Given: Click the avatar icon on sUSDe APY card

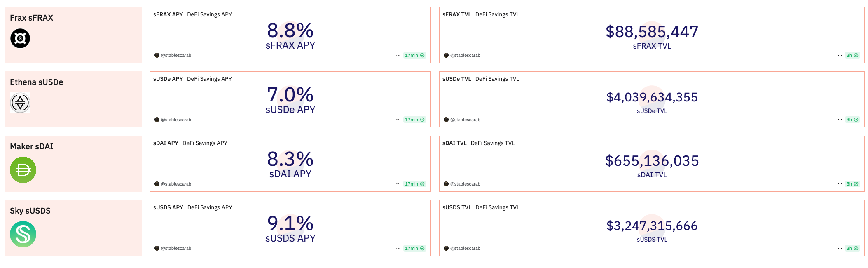Looking at the screenshot, I should (x=157, y=120).
